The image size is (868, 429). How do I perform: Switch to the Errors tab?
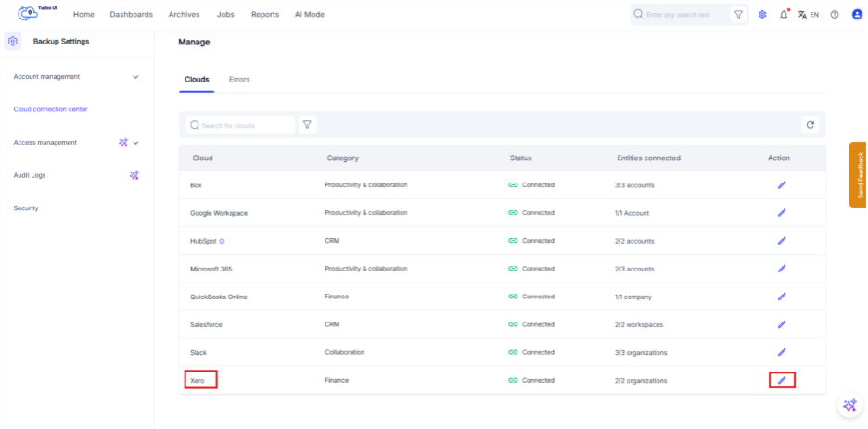pos(239,80)
